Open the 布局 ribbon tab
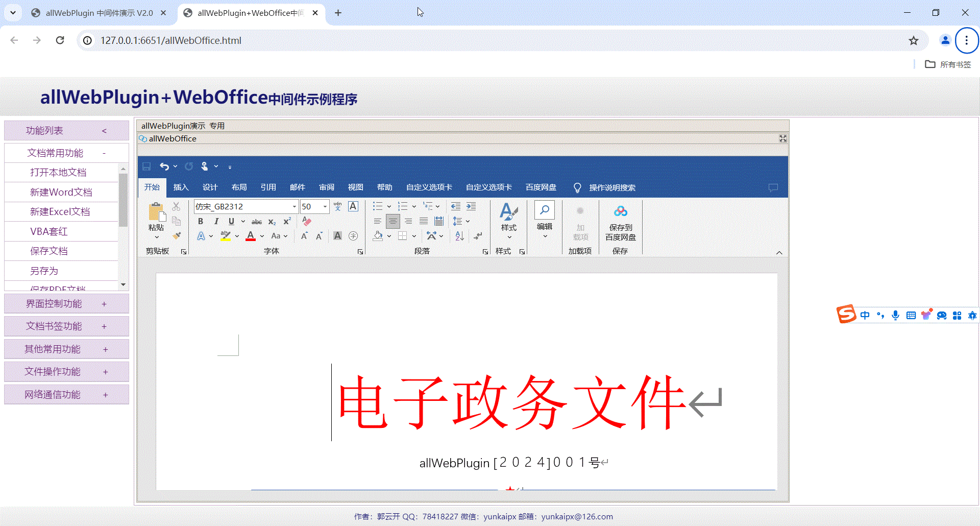Screen dimensions: 980x526 (239, 187)
